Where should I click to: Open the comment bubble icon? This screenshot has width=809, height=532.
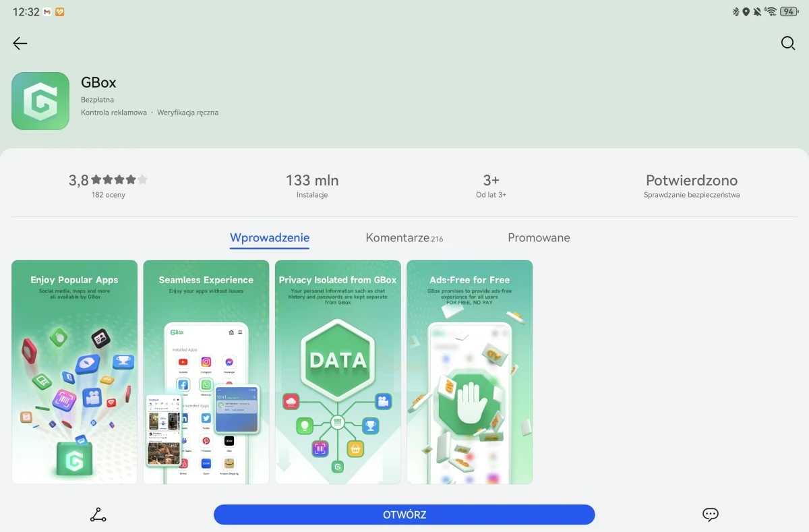coord(710,515)
